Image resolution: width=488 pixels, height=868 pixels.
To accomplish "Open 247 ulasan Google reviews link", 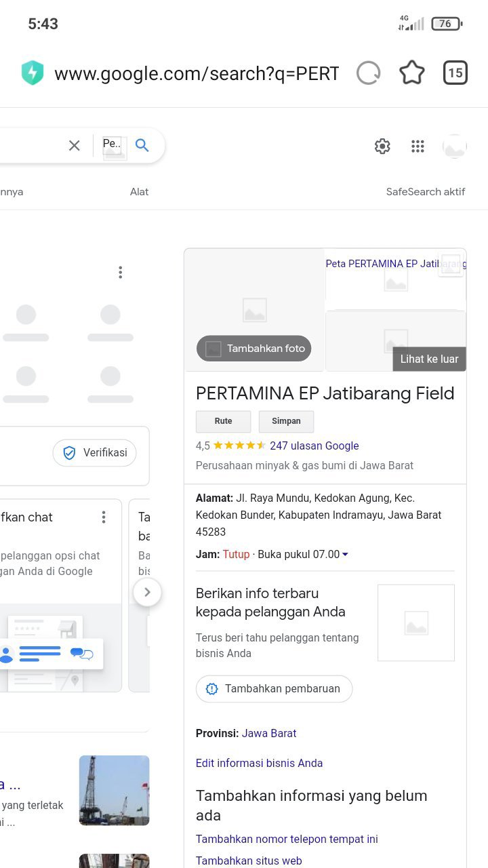I will coord(314,446).
